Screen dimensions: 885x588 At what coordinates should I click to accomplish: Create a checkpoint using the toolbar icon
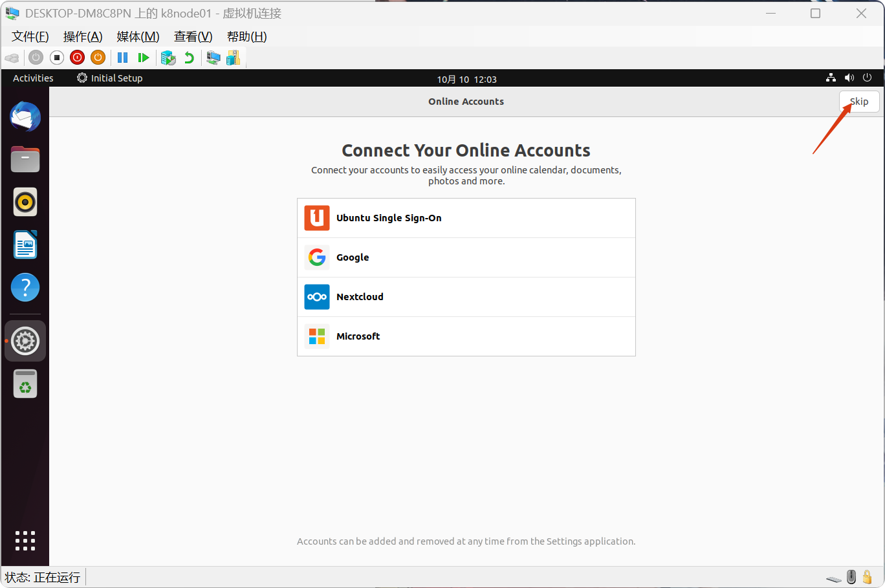point(168,58)
